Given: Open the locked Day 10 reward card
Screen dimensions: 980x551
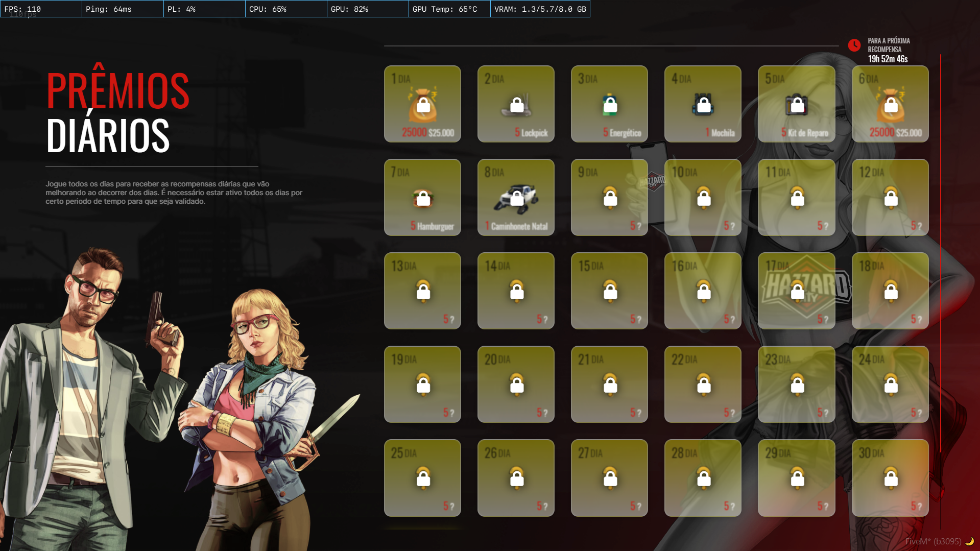Looking at the screenshot, I should coord(703,198).
